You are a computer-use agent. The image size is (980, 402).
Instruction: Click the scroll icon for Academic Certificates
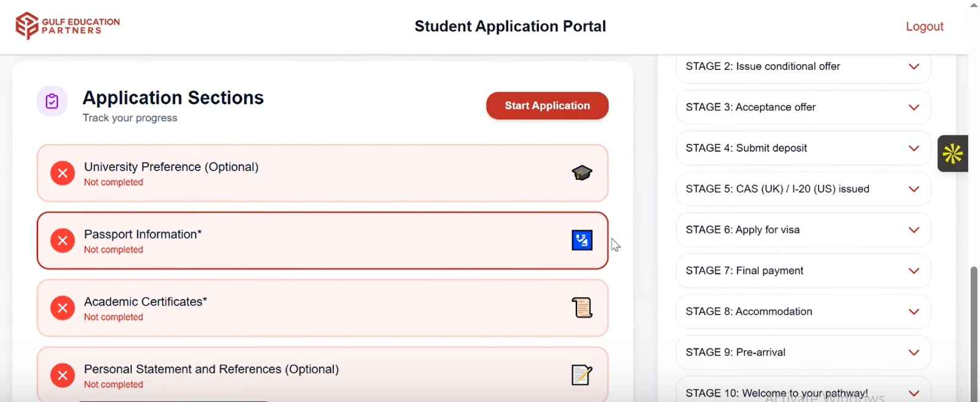pos(581,307)
